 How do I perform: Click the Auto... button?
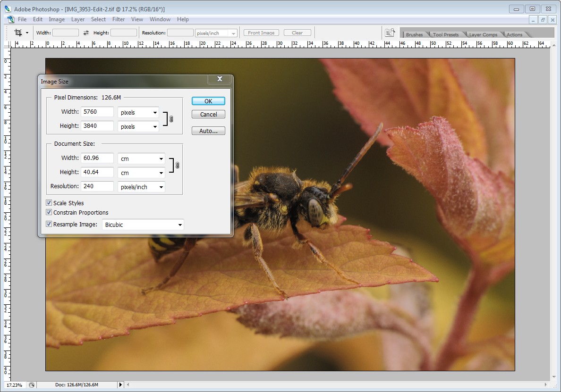pos(208,131)
